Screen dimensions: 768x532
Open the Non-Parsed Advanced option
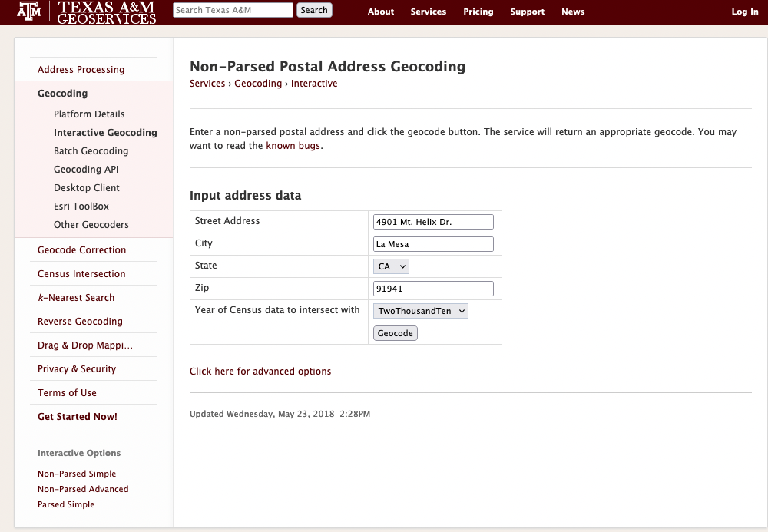click(83, 489)
